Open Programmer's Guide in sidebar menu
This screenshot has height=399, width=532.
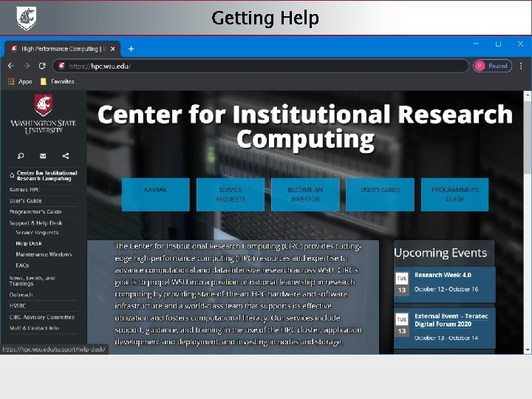35,212
